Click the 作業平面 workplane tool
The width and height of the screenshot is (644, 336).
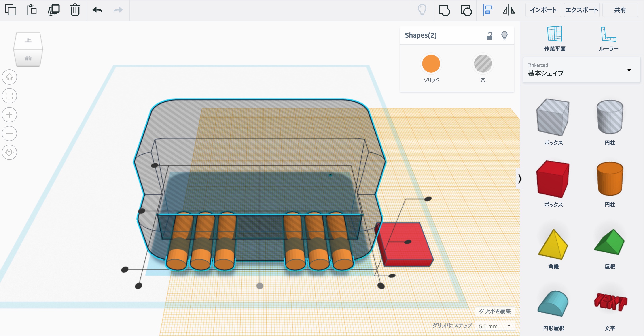click(555, 38)
